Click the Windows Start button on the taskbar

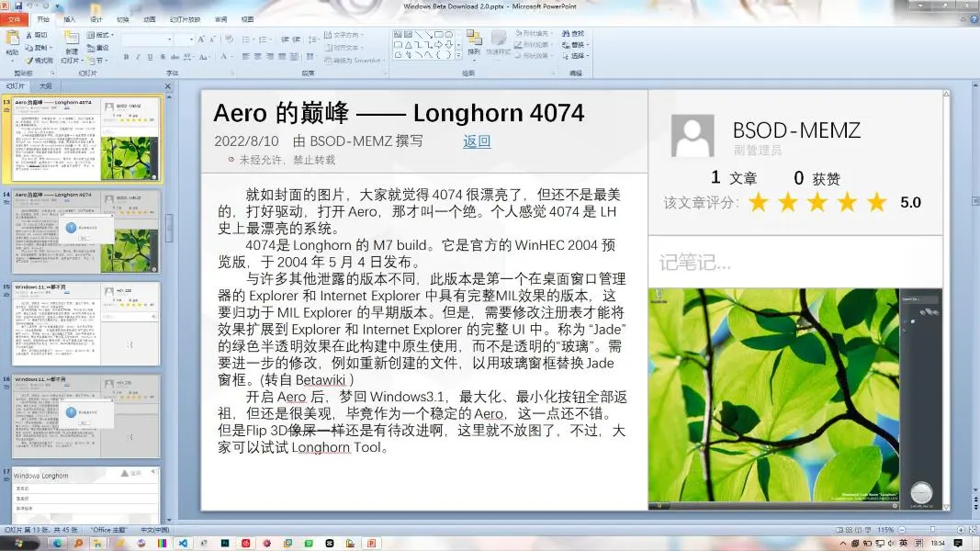pos(18,544)
